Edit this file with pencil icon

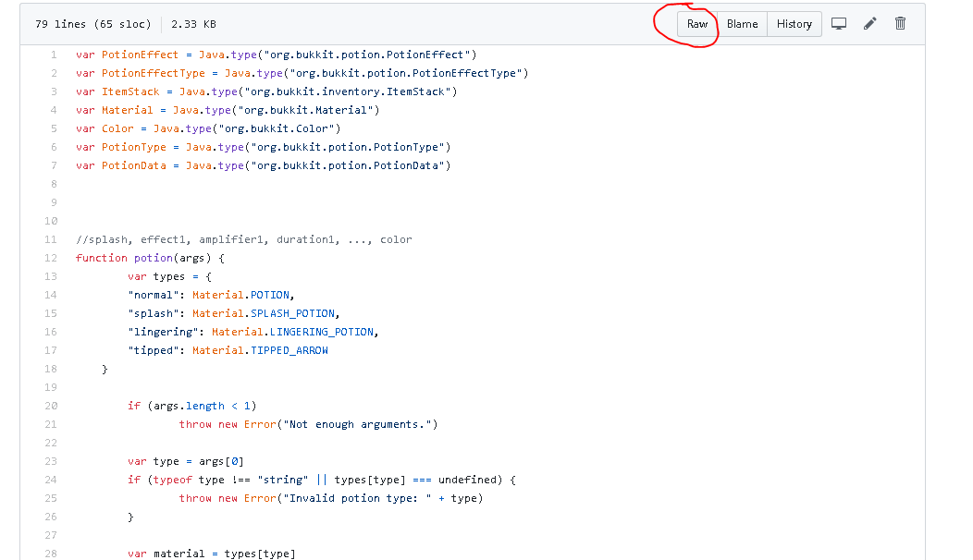(x=870, y=24)
